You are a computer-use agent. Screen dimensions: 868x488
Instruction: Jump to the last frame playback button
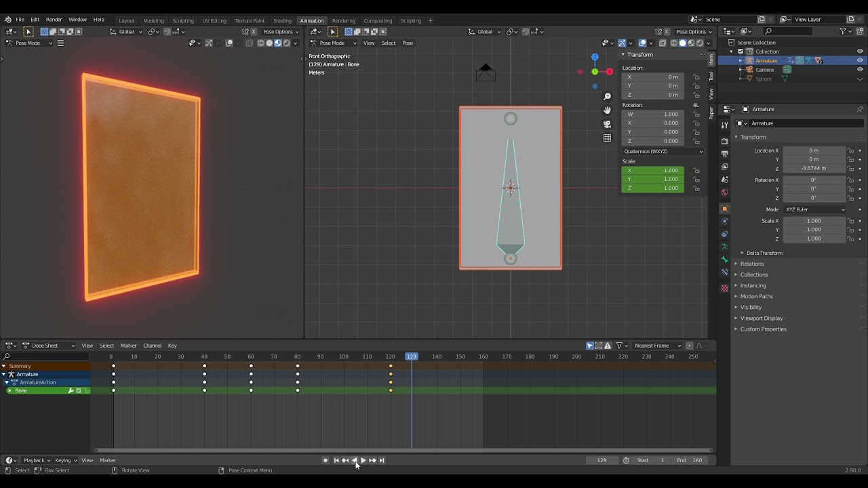tap(381, 460)
